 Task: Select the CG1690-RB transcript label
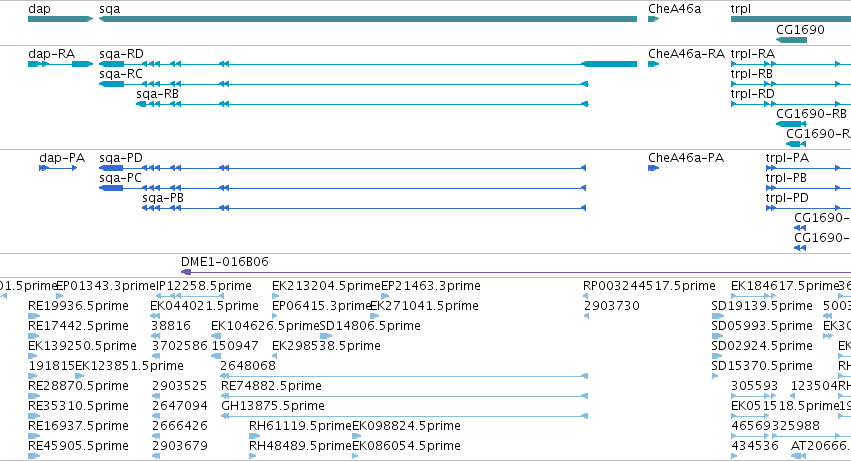click(x=811, y=114)
